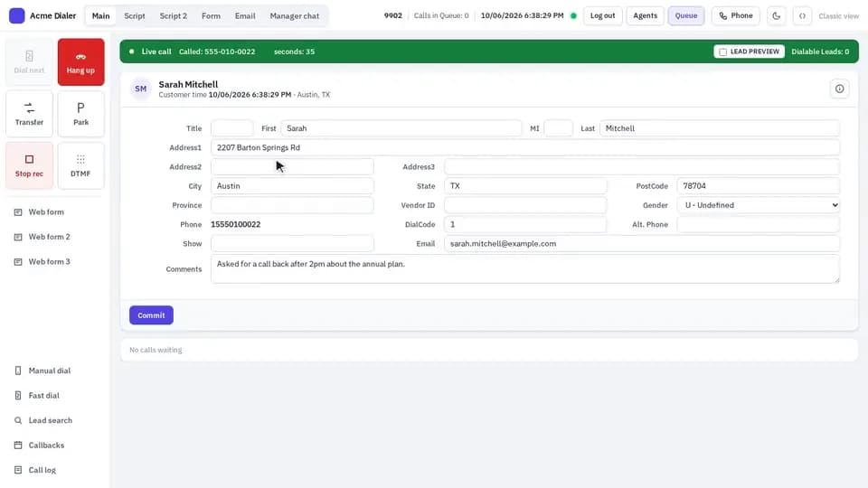Switch to Classic view
Viewport: 868px width, 488px height.
[839, 16]
